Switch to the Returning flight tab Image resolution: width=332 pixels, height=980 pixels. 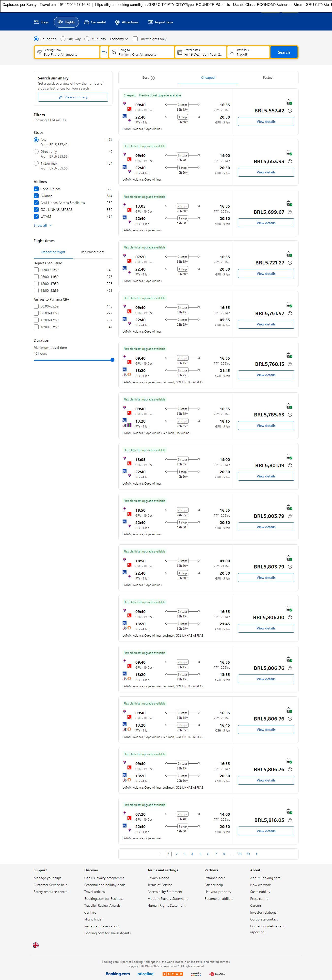pos(93,252)
